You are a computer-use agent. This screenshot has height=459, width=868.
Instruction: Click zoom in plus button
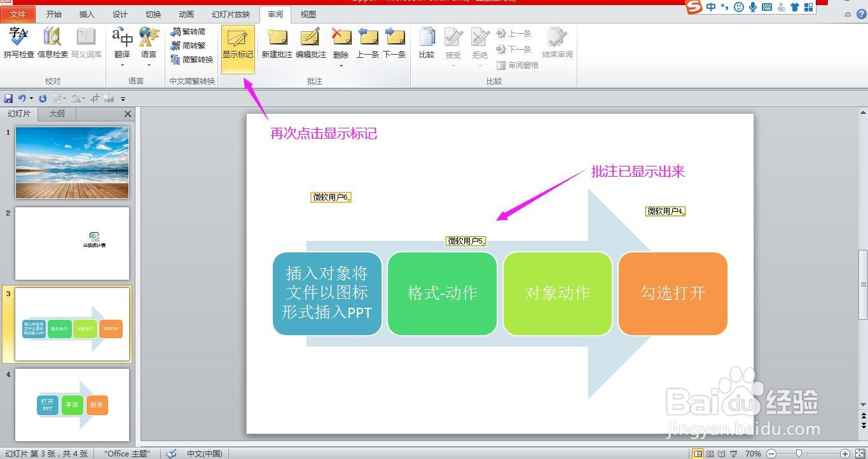(x=844, y=453)
